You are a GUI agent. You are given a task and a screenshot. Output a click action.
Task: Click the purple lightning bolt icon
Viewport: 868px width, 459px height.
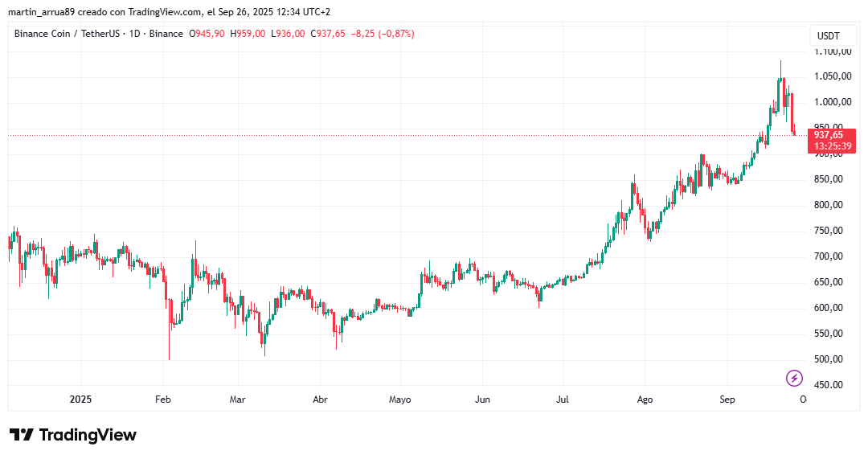pyautogui.click(x=794, y=378)
